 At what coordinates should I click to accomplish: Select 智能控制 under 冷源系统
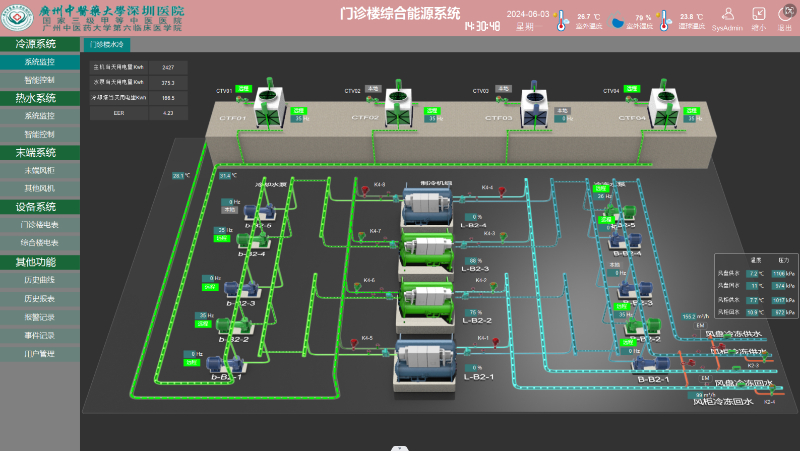point(40,79)
